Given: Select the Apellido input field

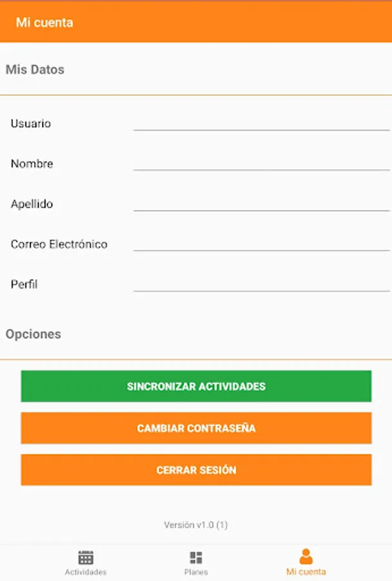Looking at the screenshot, I should click(x=261, y=202).
